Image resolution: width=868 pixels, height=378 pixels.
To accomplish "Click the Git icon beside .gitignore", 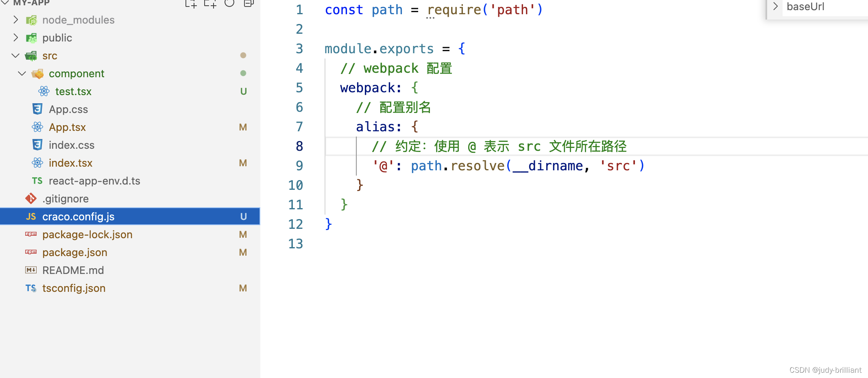I will coord(31,198).
